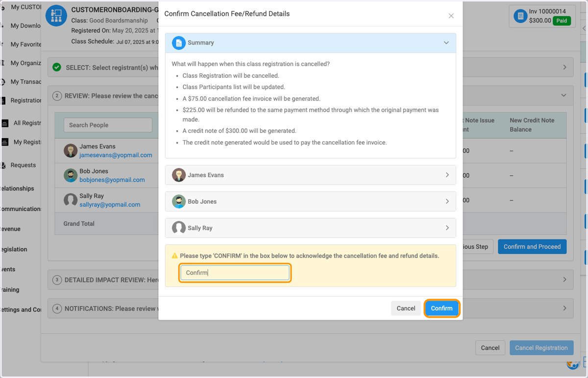Screen dimensions: 588x378
Task: Click Bob Jones avatar in the dialog
Action: (x=179, y=201)
